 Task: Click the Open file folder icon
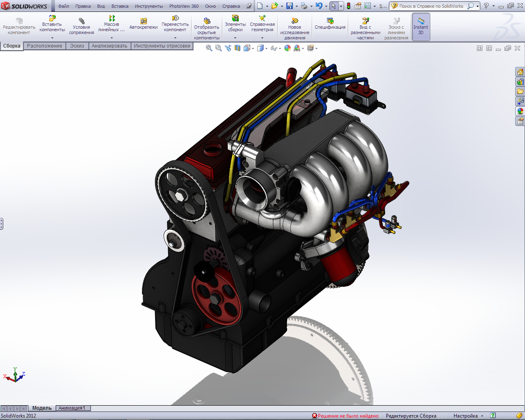pyautogui.click(x=274, y=6)
